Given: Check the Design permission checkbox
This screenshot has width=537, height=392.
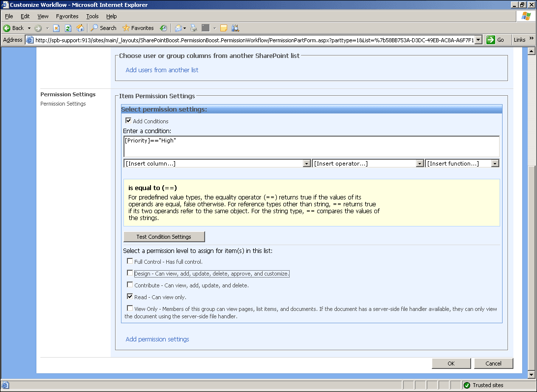Looking at the screenshot, I should click(130, 273).
